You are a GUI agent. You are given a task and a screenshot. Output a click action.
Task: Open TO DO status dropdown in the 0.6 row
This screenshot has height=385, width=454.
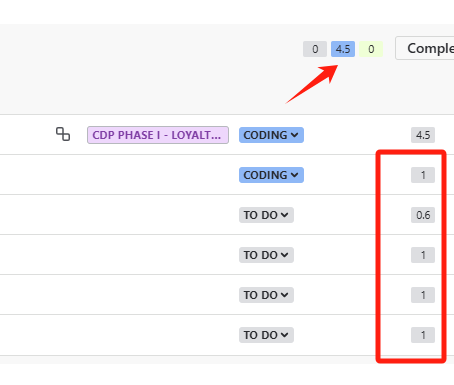[x=266, y=215]
